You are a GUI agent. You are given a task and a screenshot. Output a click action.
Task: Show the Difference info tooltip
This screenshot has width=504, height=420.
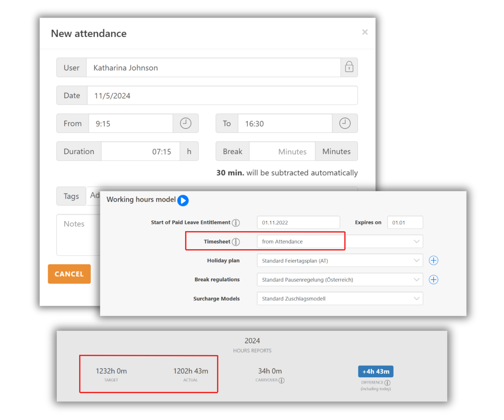point(387,383)
